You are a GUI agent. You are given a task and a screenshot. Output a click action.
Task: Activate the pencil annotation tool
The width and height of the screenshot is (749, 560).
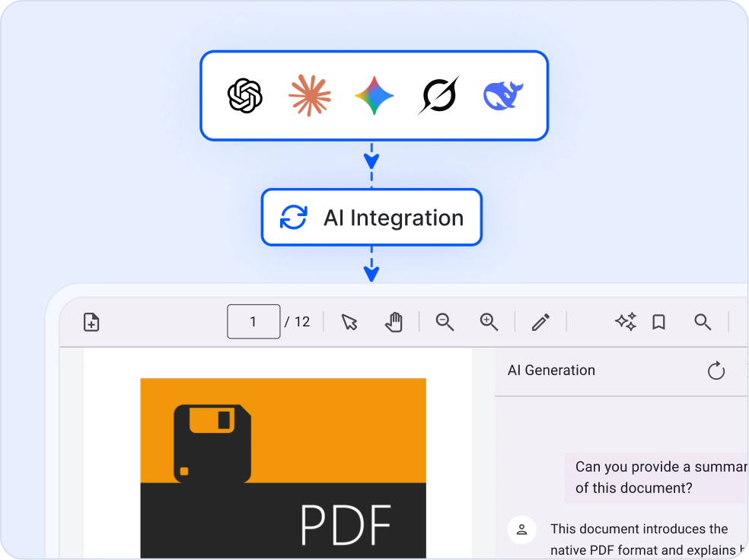pos(540,323)
